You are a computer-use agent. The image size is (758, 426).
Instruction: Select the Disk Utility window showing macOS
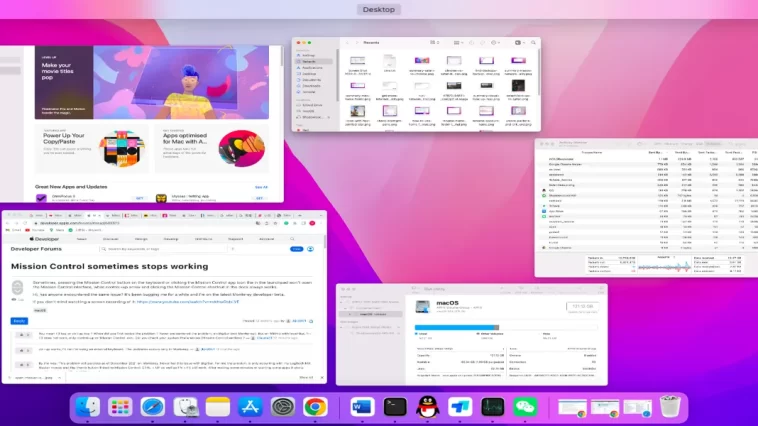472,335
